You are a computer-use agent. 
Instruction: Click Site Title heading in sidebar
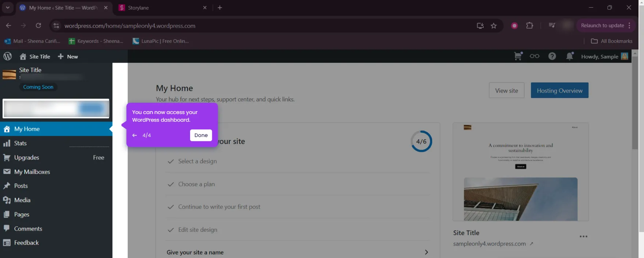click(30, 70)
